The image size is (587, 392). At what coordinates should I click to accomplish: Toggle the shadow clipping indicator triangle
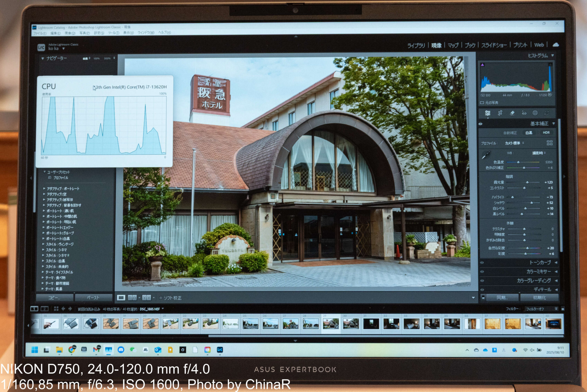tap(482, 65)
